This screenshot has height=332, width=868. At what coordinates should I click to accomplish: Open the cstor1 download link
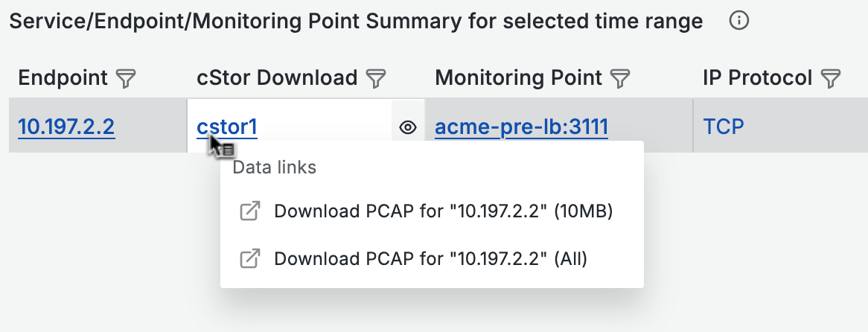[x=227, y=127]
